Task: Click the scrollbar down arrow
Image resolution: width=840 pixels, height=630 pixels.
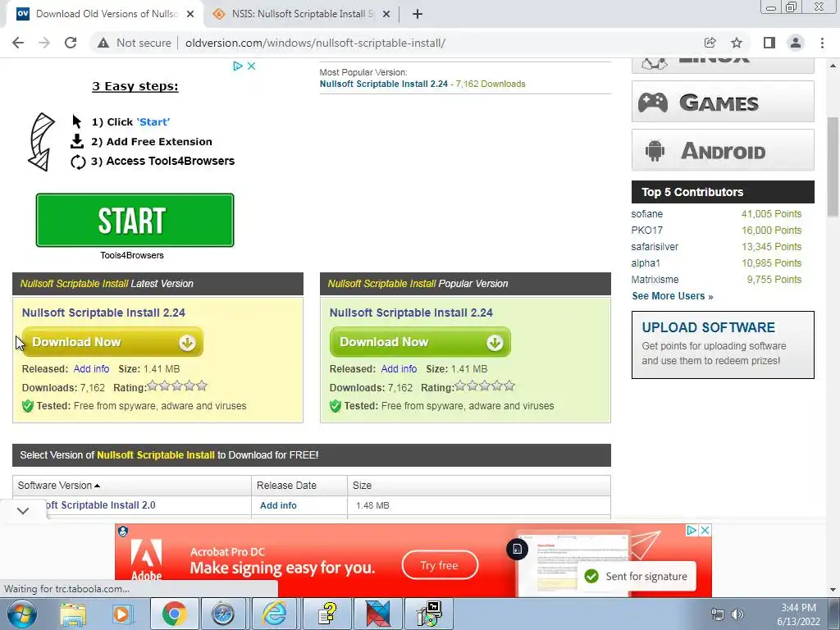Action: [x=833, y=590]
